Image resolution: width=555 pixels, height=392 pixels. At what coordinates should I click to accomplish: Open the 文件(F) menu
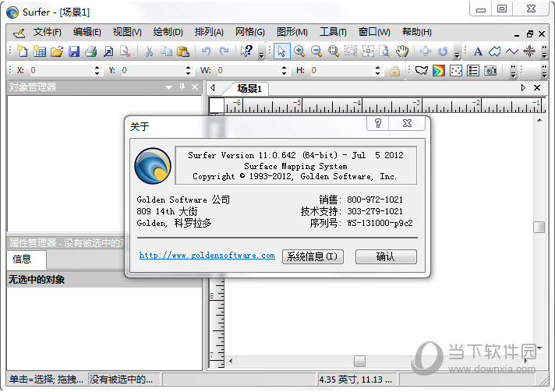click(x=47, y=32)
